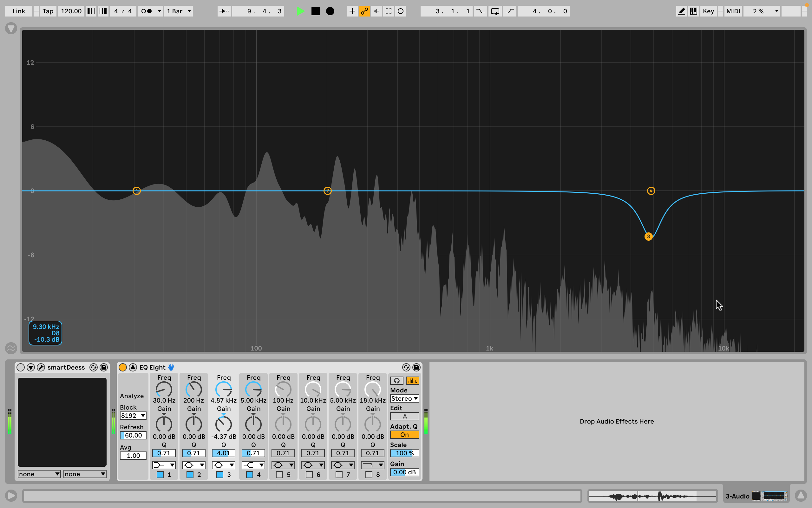Toggle the MIDI Arrangement Overdub plus button
This screenshot has width=812, height=508.
click(352, 11)
